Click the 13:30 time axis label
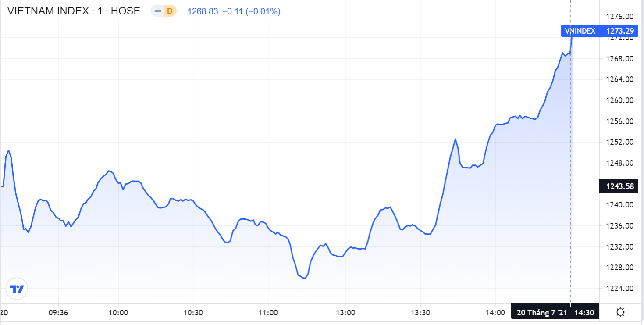The image size is (644, 325). pyautogui.click(x=420, y=313)
